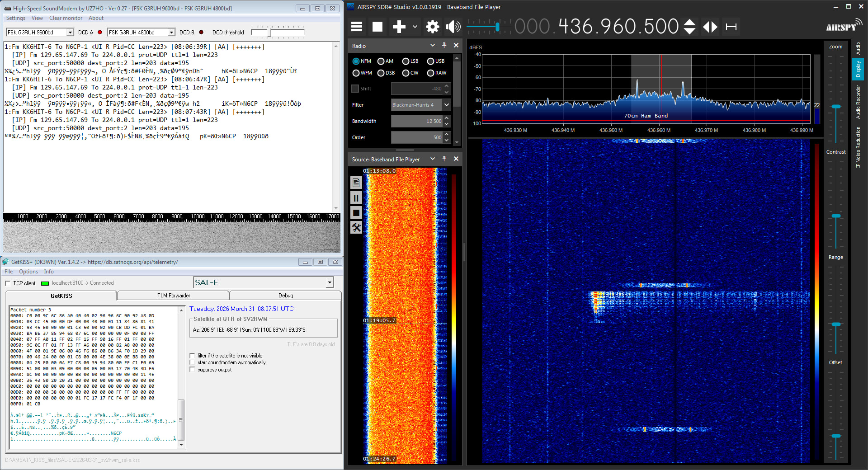Open the Display side panel tab
This screenshot has height=470, width=868.
pyautogui.click(x=858, y=69)
